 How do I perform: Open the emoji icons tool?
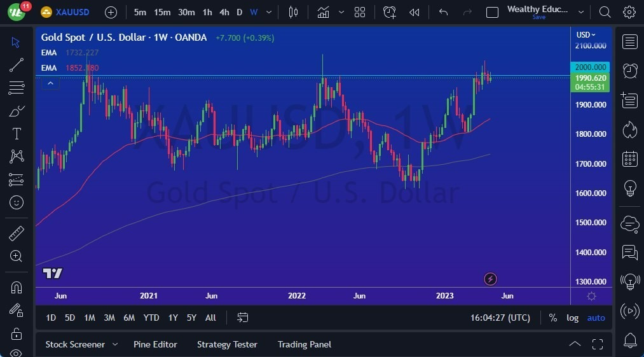click(x=16, y=202)
